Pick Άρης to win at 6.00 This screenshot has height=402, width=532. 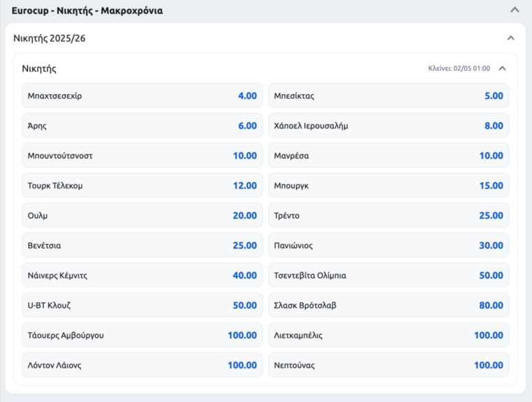(x=142, y=126)
